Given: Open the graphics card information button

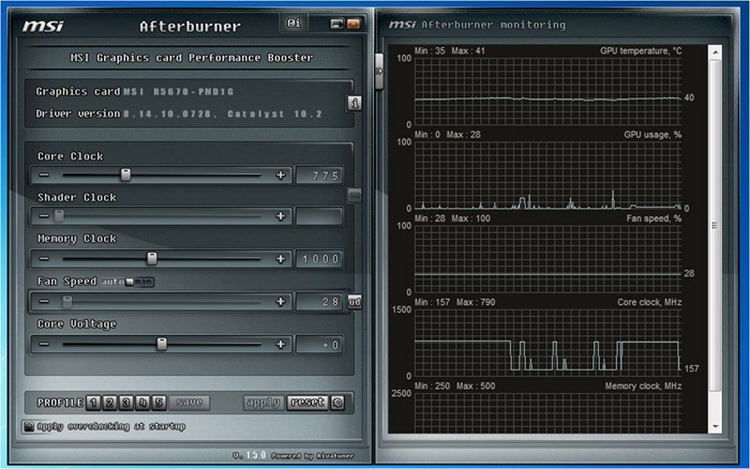Looking at the screenshot, I should tap(354, 102).
